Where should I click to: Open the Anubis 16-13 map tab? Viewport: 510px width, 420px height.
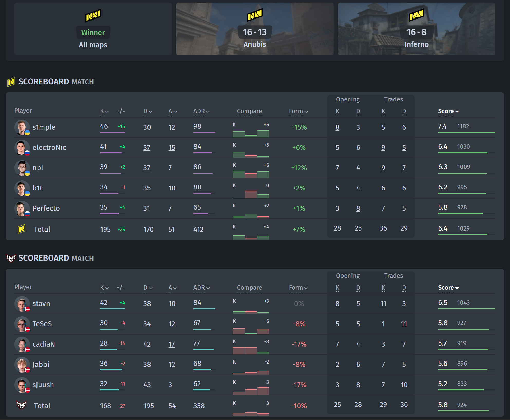point(255,29)
